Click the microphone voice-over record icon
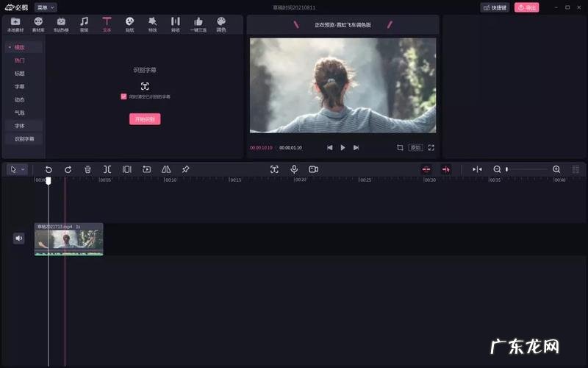This screenshot has height=368, width=588. pyautogui.click(x=294, y=169)
